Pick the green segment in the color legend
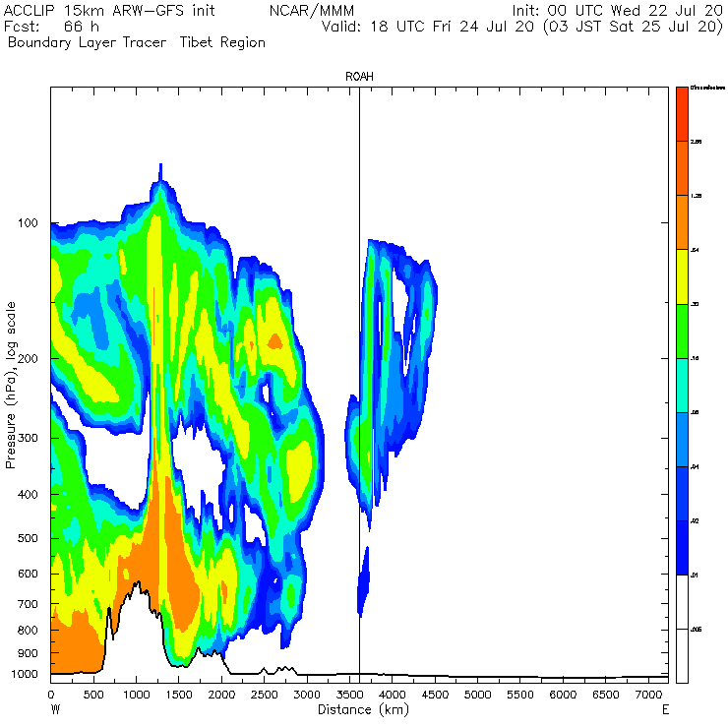Viewport: 728px width, 728px height. point(681,331)
